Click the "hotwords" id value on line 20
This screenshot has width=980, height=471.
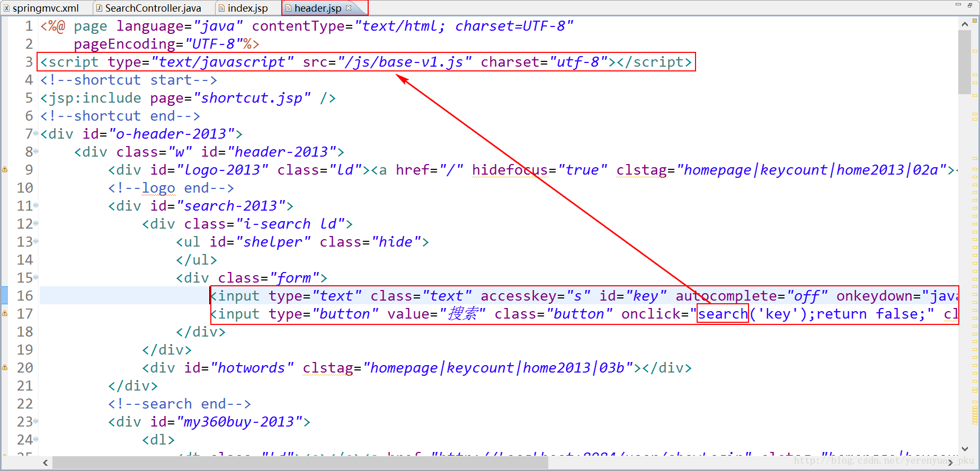point(252,368)
